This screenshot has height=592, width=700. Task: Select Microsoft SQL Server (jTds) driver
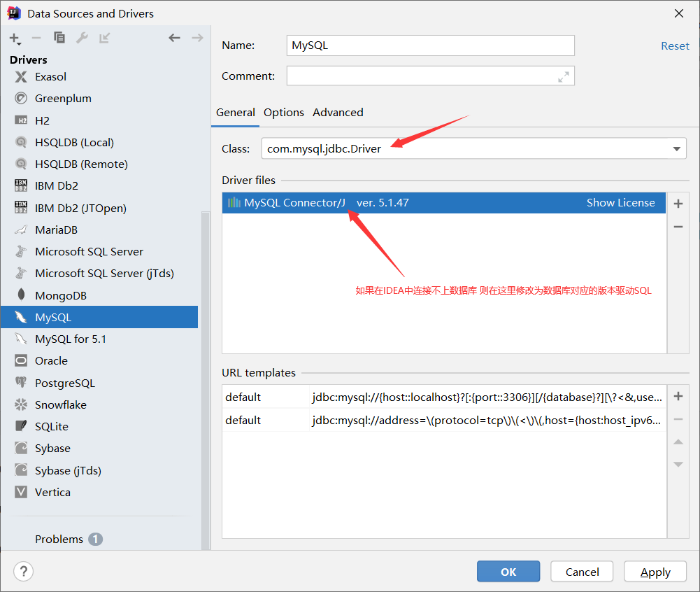point(99,274)
